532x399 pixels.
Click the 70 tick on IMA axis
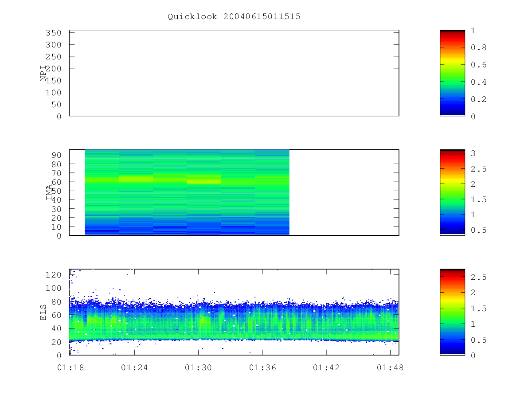tap(57, 173)
